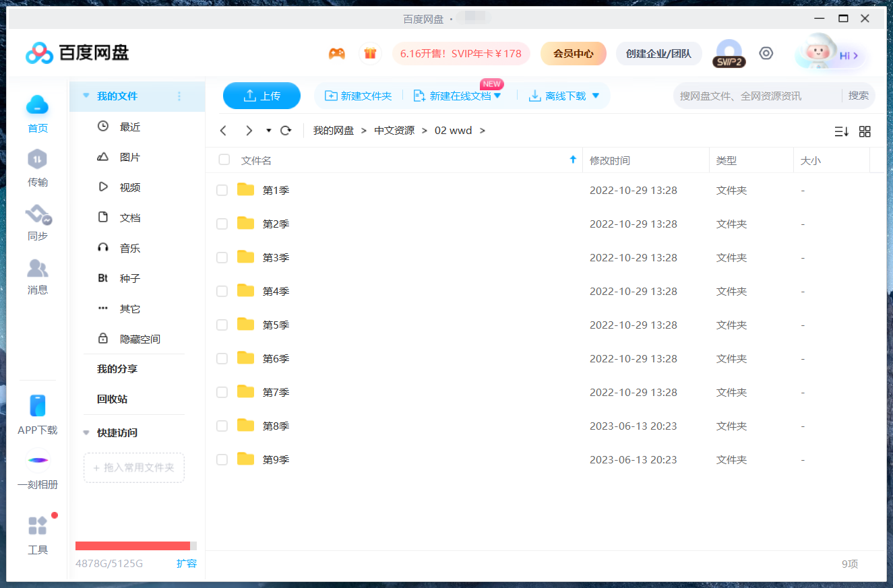Expand breadcrumb arrow after 02 wwd
Viewport: 893px width, 588px height.
point(482,131)
